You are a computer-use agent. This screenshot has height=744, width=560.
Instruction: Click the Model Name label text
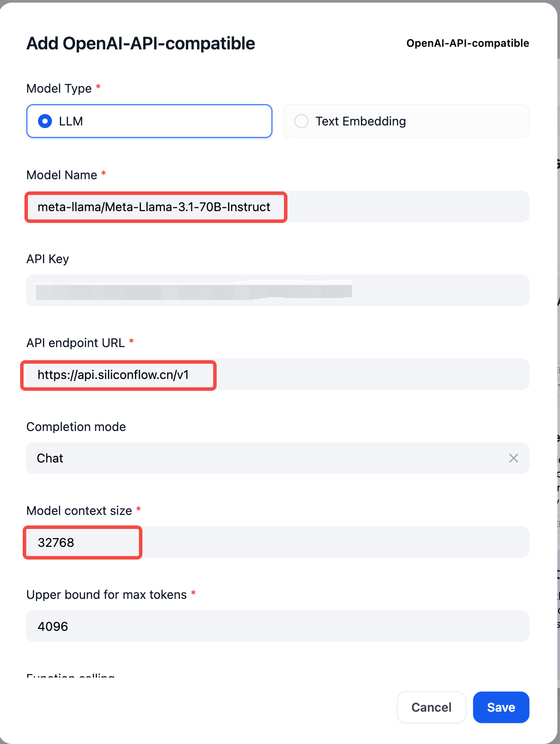[62, 175]
